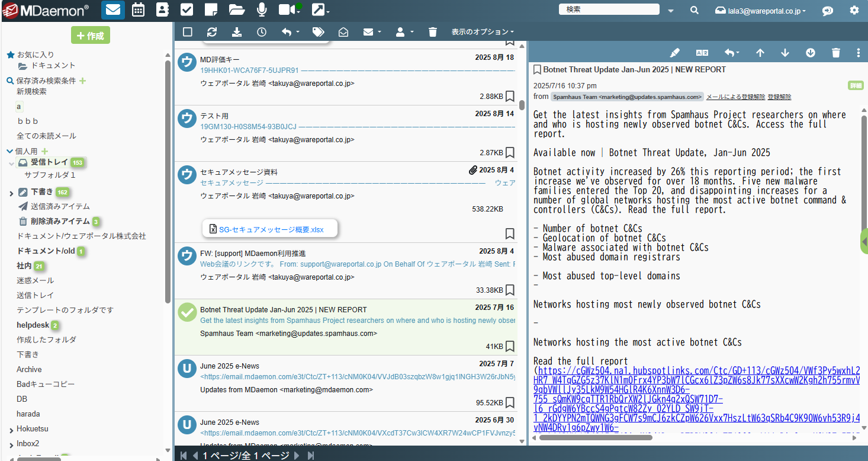Click the translate icon in reading pane

pyautogui.click(x=702, y=53)
